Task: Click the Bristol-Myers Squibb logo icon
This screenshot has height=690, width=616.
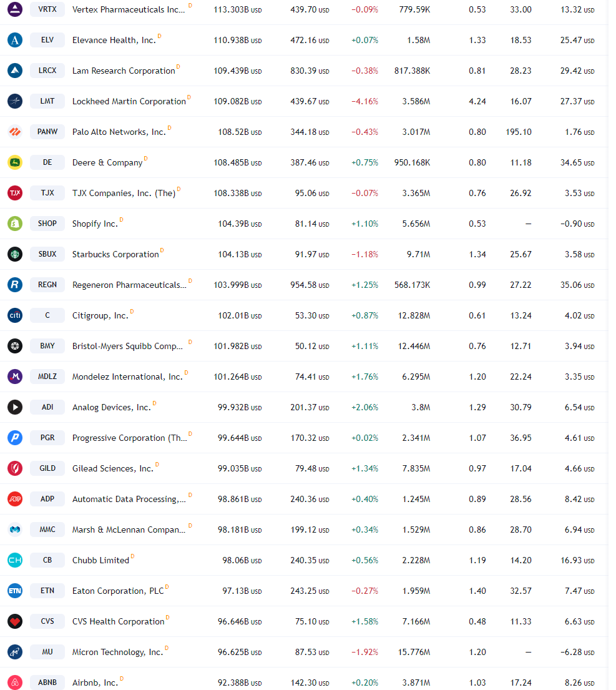Action: click(x=15, y=346)
